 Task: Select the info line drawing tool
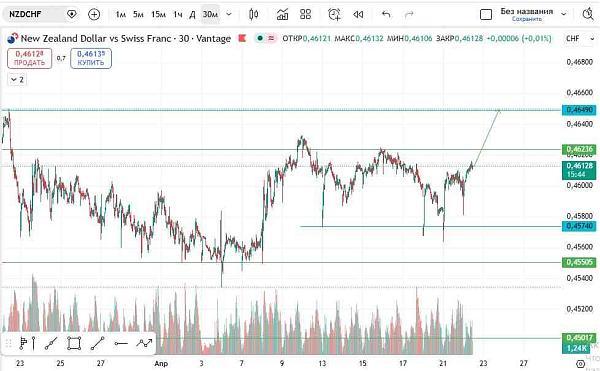pyautogui.click(x=51, y=343)
